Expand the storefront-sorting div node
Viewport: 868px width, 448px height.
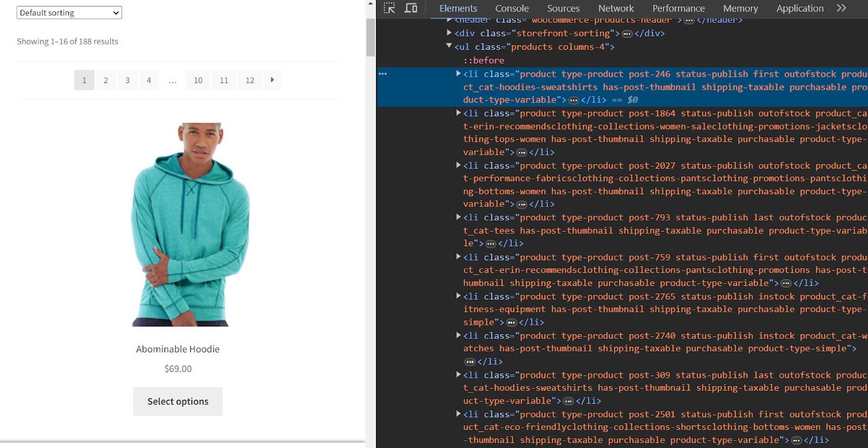pos(449,33)
